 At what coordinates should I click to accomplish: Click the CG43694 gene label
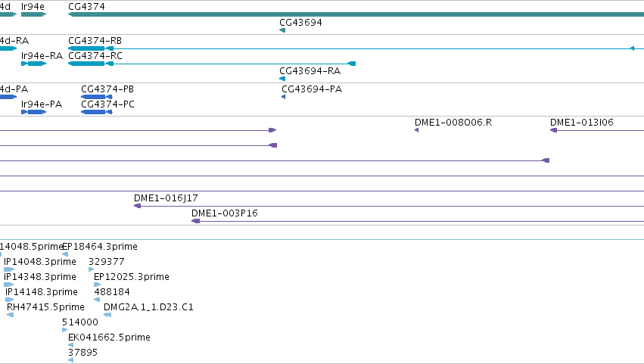point(300,23)
